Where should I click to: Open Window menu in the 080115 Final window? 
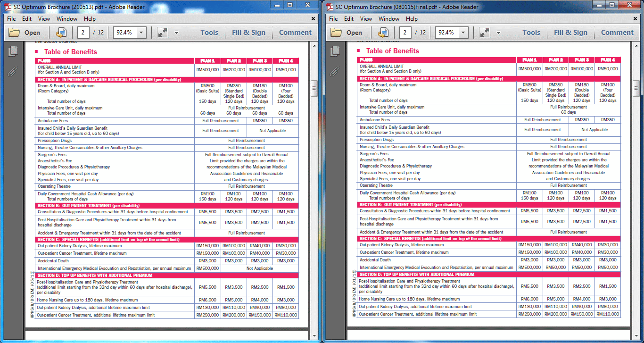tap(389, 19)
